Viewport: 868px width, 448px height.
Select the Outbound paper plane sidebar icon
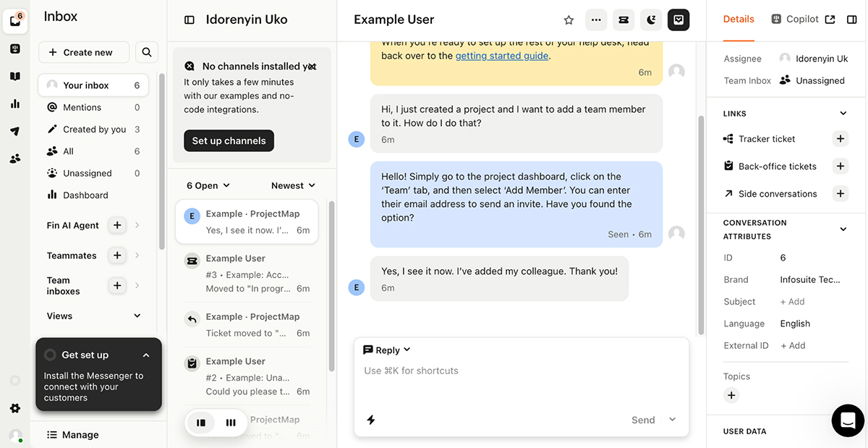coord(16,130)
